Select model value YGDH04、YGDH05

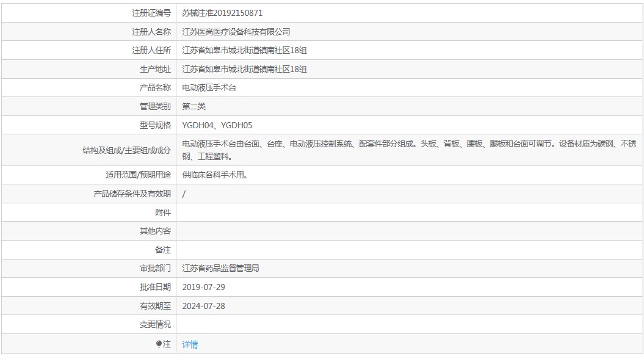click(217, 125)
